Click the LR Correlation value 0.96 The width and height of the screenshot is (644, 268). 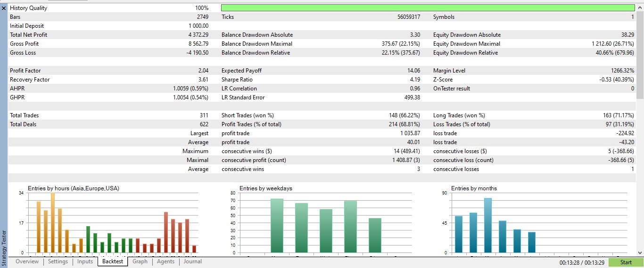click(415, 89)
